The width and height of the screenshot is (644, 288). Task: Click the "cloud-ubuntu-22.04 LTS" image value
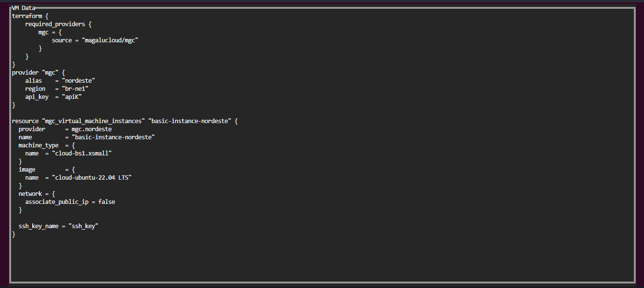tap(92, 177)
